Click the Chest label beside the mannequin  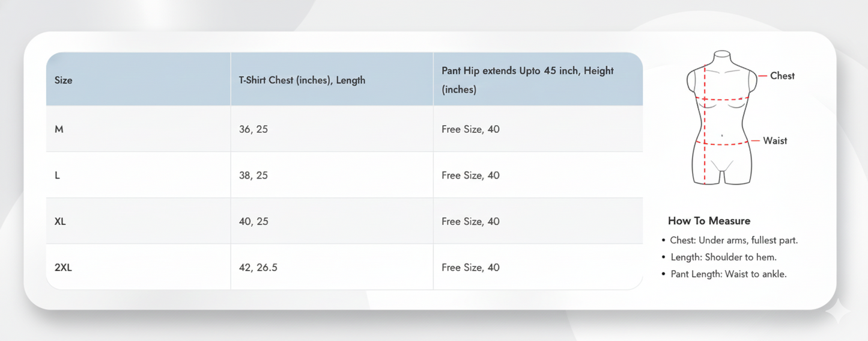pyautogui.click(x=782, y=76)
